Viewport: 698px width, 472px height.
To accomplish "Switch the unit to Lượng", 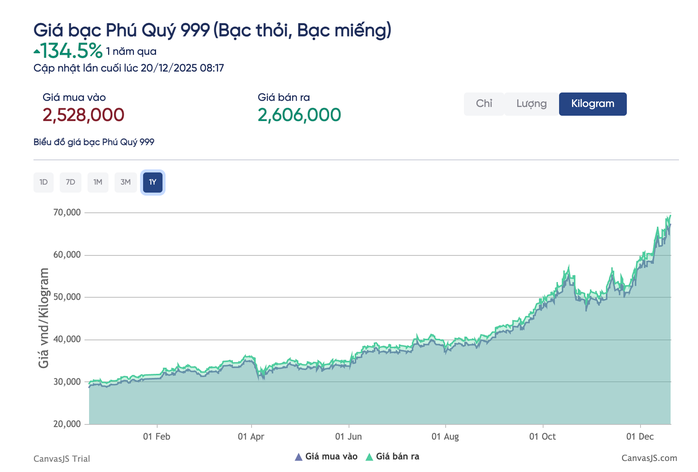I will pyautogui.click(x=530, y=104).
